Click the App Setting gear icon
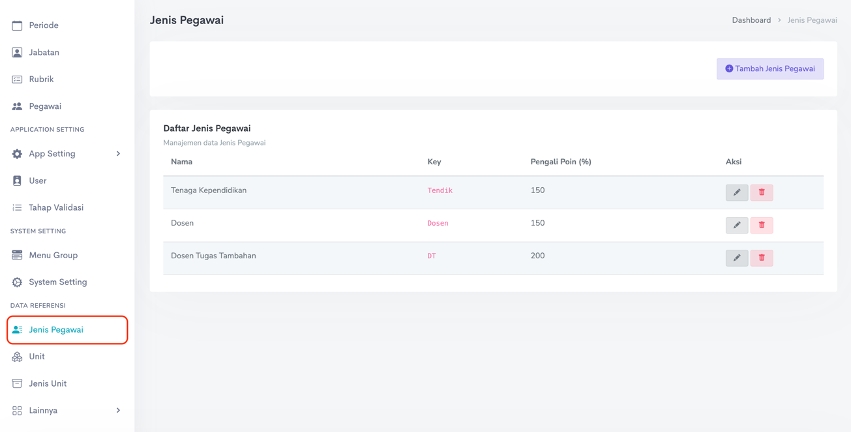852x432 pixels. tap(17, 154)
